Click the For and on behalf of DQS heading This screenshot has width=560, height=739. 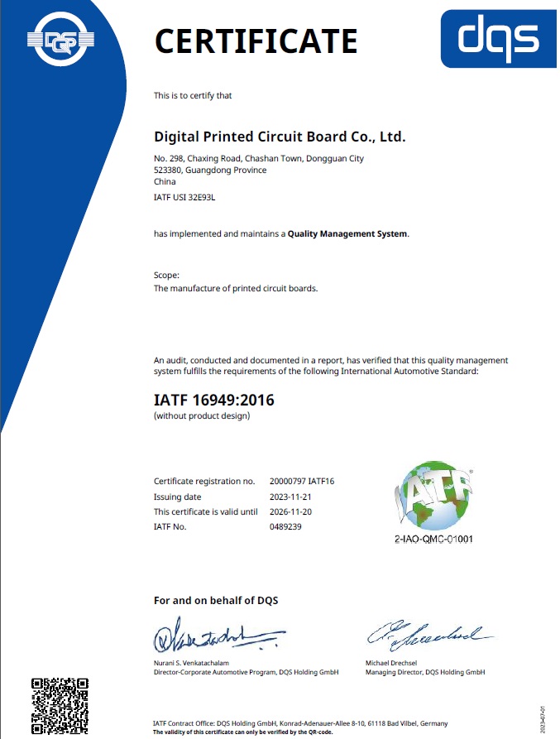216,600
